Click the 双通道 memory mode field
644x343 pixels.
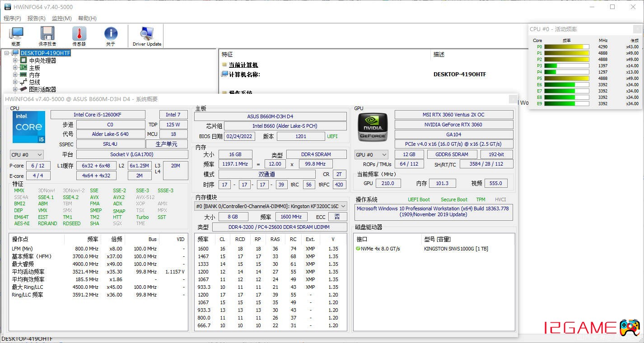point(267,174)
